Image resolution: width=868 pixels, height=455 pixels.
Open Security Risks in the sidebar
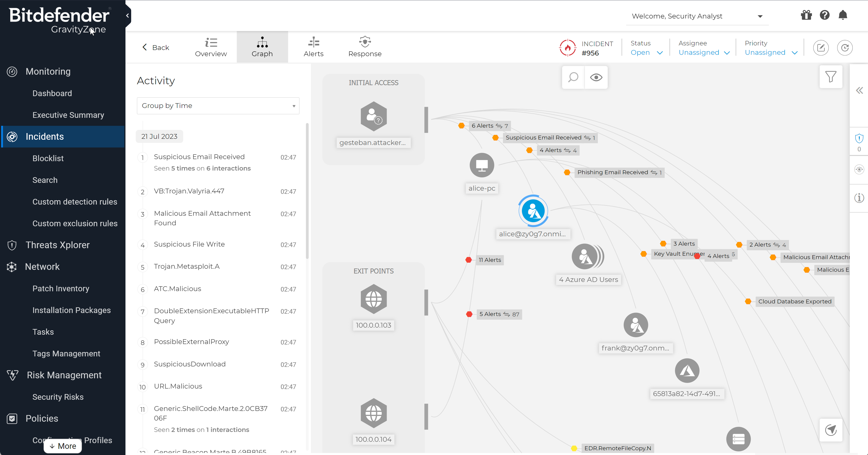click(58, 397)
